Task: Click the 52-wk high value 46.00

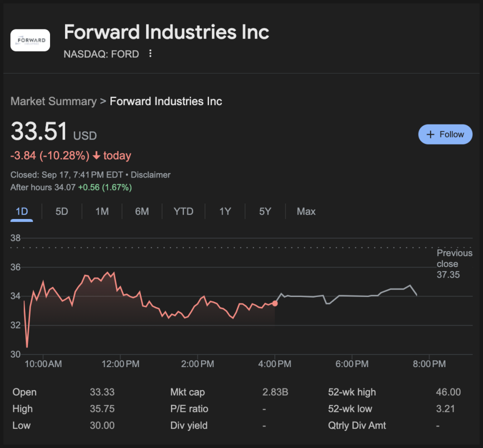Action: pyautogui.click(x=448, y=392)
